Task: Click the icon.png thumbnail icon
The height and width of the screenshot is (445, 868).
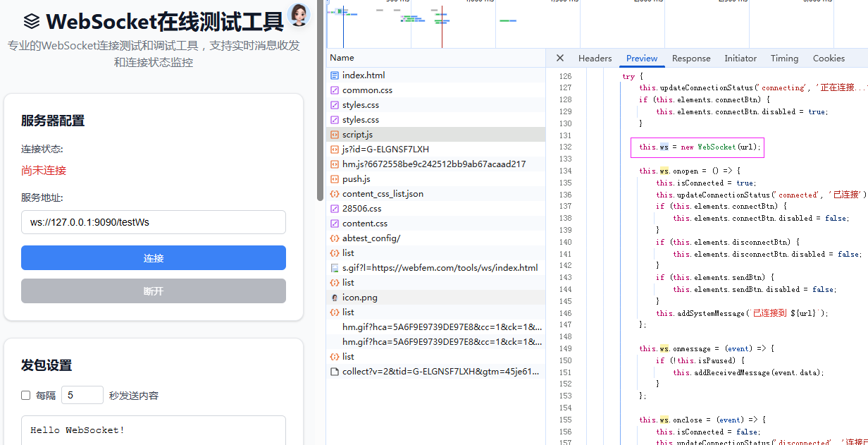Action: [x=335, y=298]
